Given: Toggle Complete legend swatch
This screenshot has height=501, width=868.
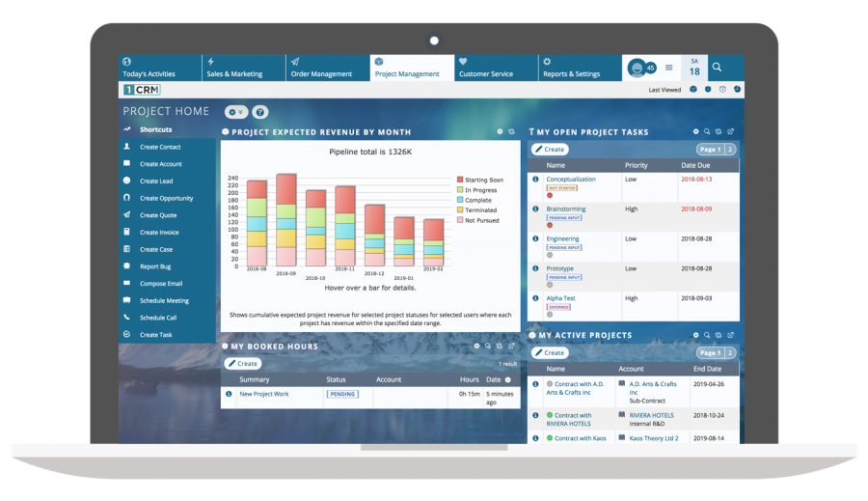Looking at the screenshot, I should [x=460, y=200].
